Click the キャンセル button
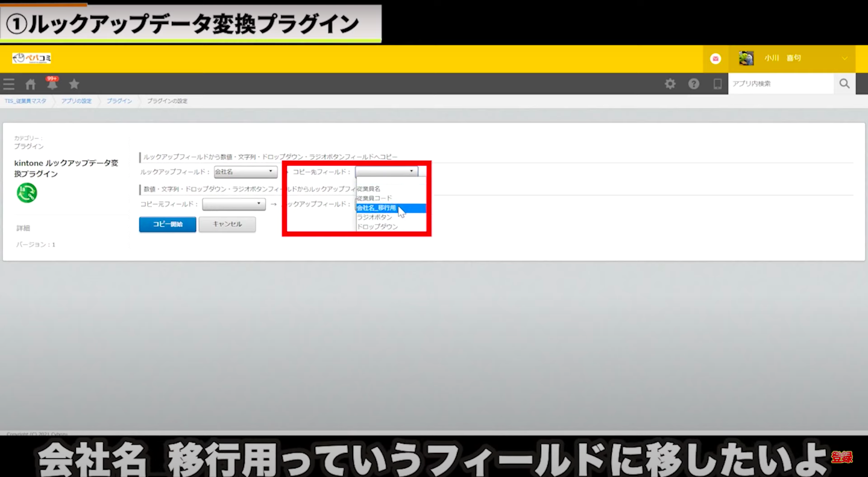 click(227, 224)
